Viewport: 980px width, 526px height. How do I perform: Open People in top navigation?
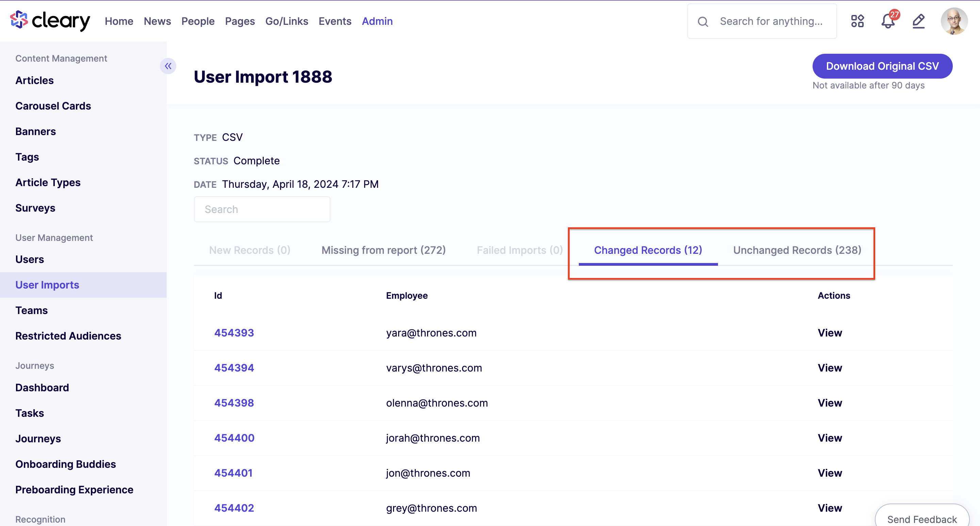tap(198, 21)
